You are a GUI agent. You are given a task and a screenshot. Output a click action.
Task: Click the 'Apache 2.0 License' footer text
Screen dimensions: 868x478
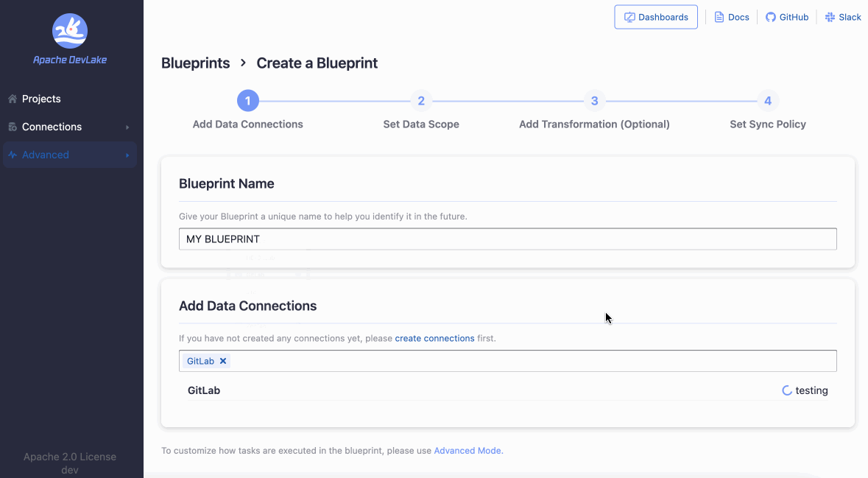click(x=70, y=457)
